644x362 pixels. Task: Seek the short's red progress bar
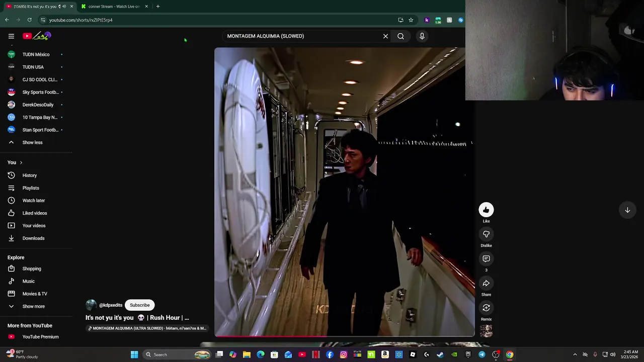coord(345,336)
